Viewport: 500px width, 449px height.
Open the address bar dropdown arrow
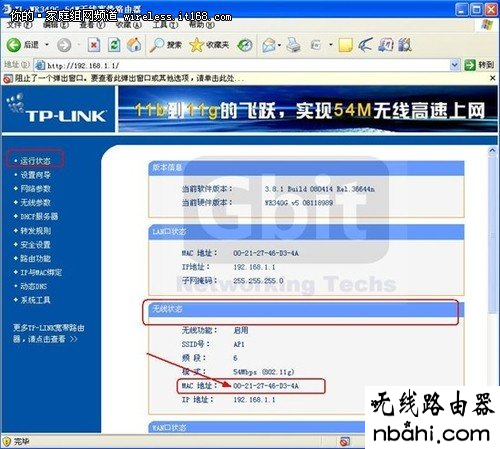455,65
